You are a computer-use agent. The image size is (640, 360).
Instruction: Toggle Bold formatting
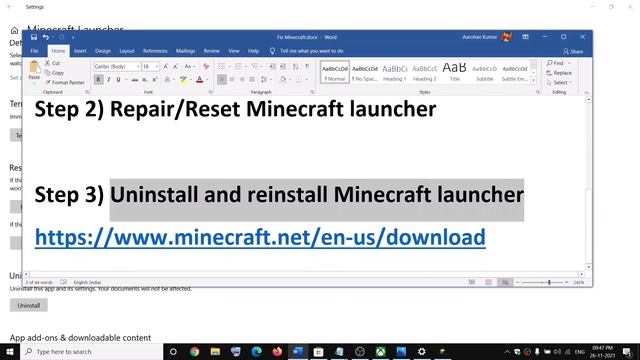click(98, 80)
